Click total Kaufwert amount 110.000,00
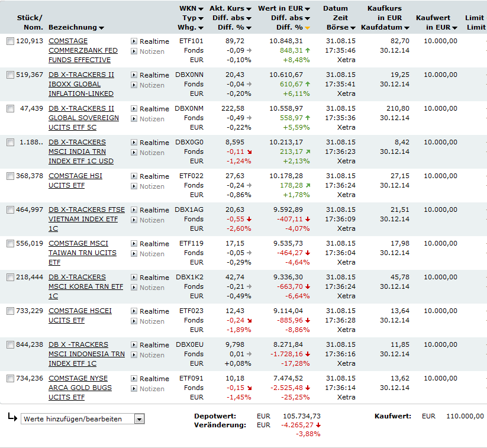The width and height of the screenshot is (487, 448). pos(465,416)
